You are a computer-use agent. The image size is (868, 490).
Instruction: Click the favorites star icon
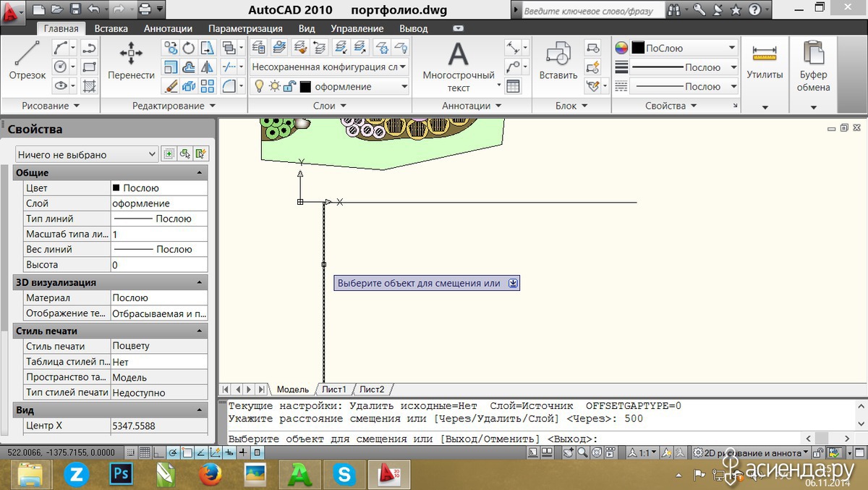pos(736,10)
